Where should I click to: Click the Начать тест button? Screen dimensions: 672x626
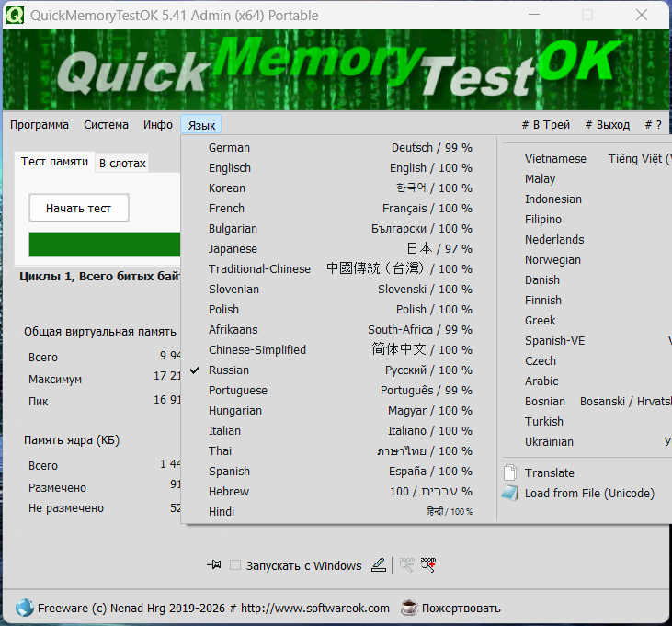click(x=79, y=209)
